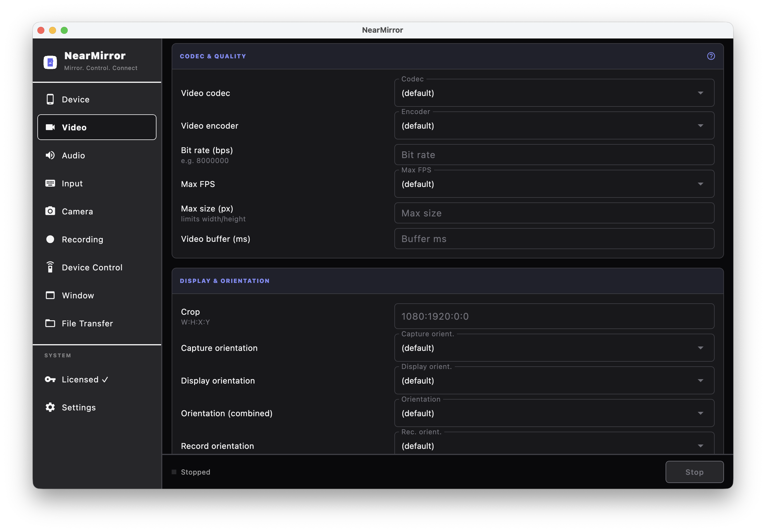Click the Crop field showing 1080:1920:0:0

point(554,316)
